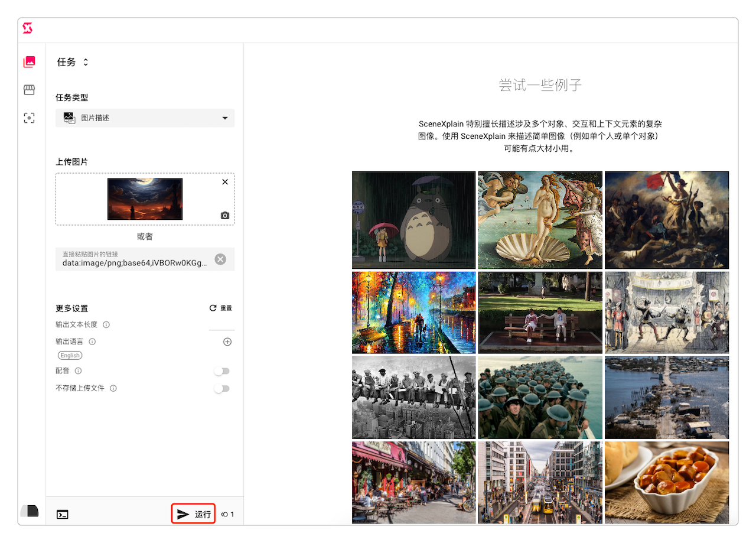Select the image tasks sidebar icon
756x543 pixels.
pyautogui.click(x=29, y=61)
